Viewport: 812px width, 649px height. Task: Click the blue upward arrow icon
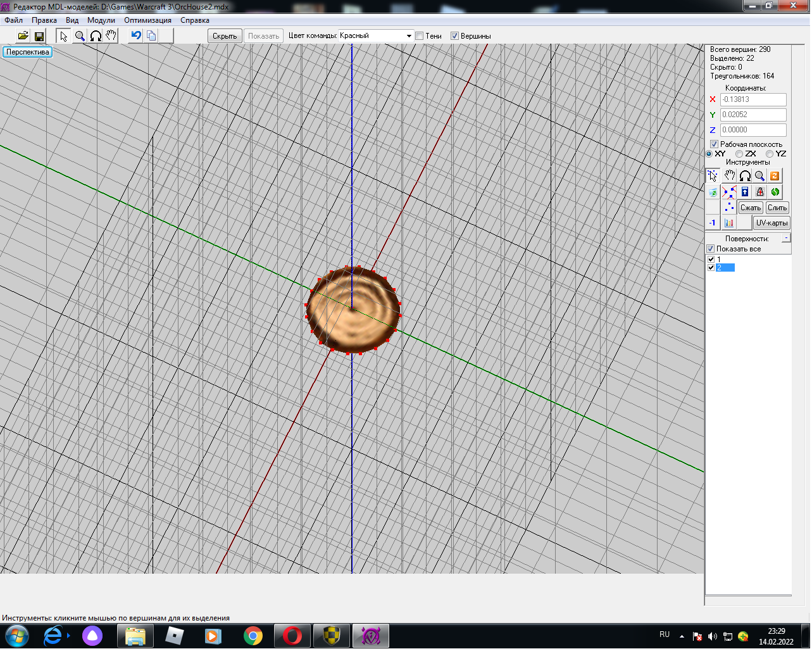tap(745, 192)
